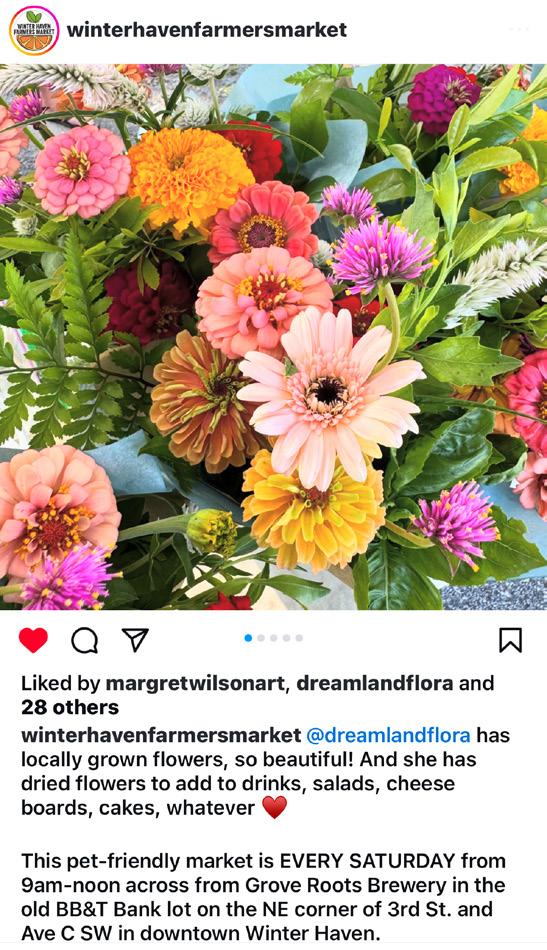The height and width of the screenshot is (950, 547).
Task: Tap the red heart emoji in the caption
Action: click(x=274, y=808)
